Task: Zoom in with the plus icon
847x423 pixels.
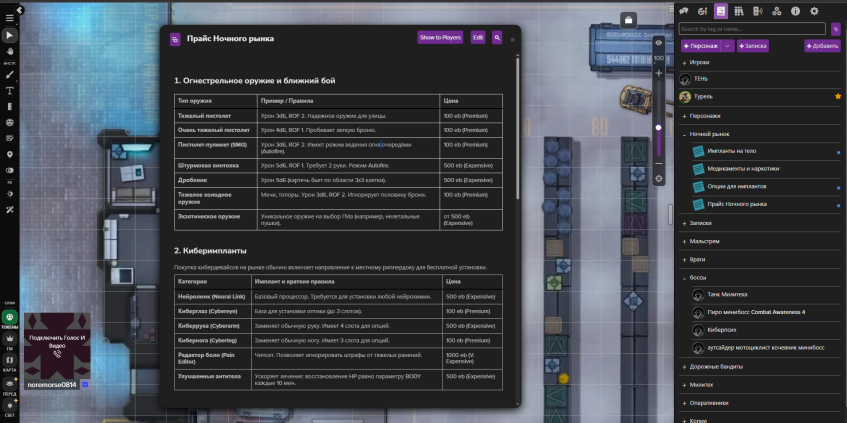Action: pos(658,73)
